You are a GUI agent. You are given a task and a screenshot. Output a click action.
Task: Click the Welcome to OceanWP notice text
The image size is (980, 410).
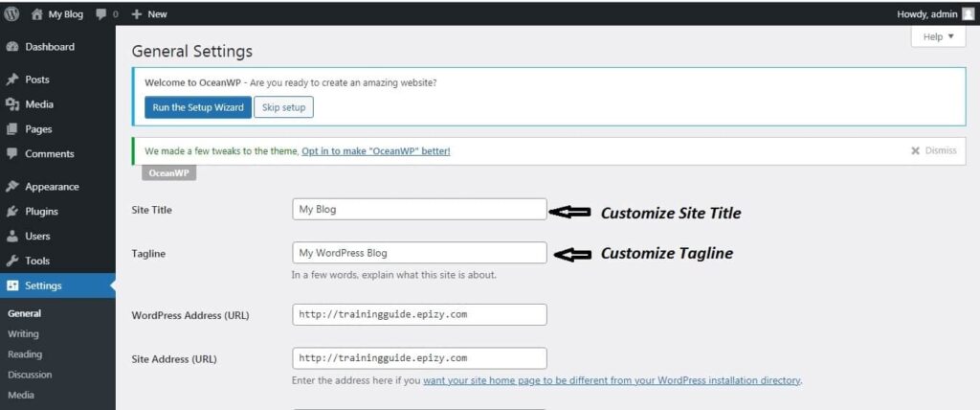[x=291, y=82]
